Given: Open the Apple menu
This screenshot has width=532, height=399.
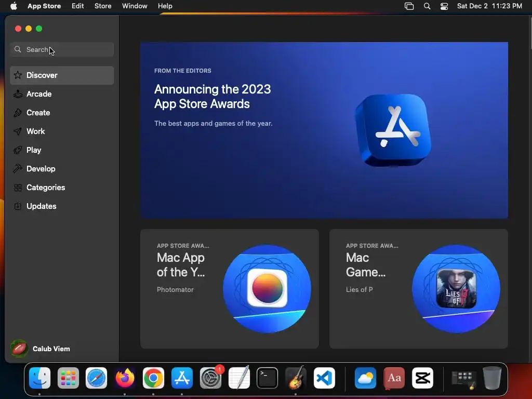Looking at the screenshot, I should point(14,6).
